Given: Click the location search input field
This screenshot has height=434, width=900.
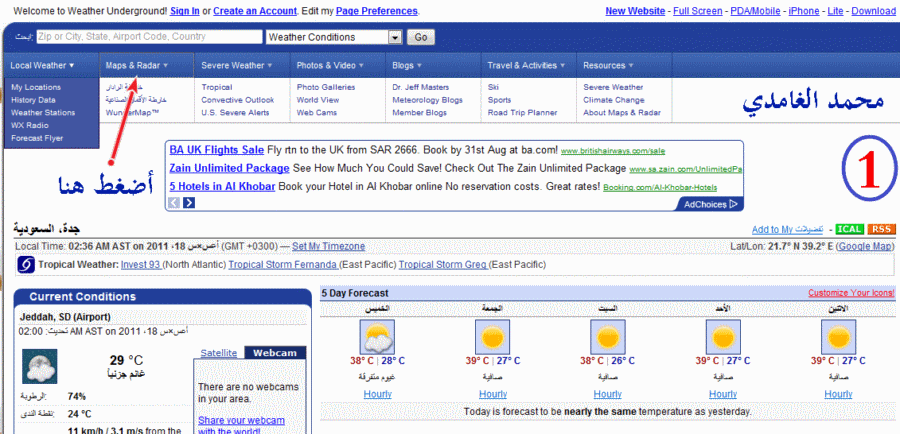Looking at the screenshot, I should click(149, 37).
